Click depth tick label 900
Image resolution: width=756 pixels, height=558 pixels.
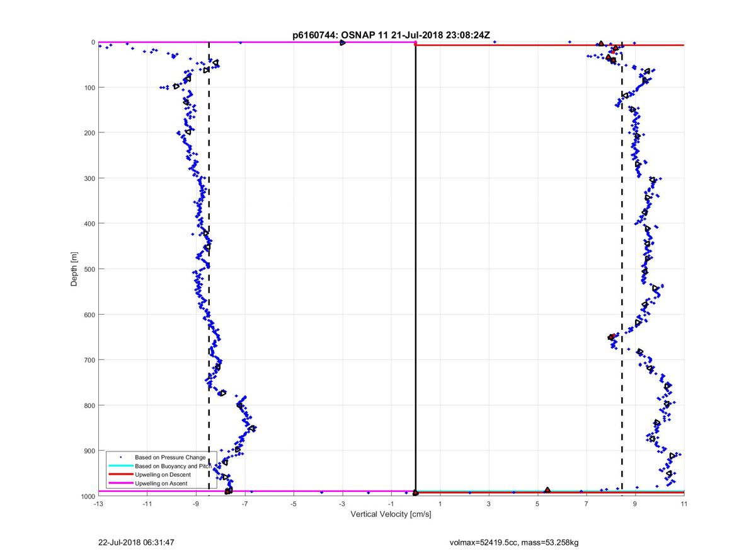pos(89,451)
